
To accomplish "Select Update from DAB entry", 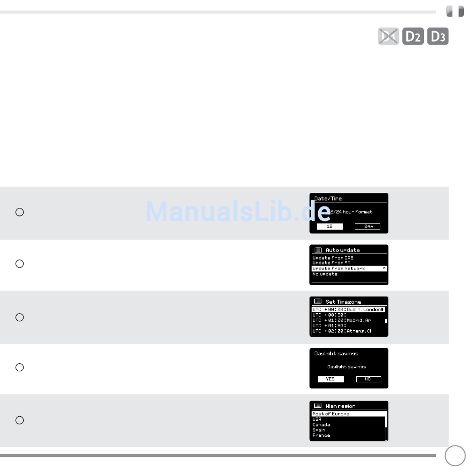I will click(x=333, y=258).
